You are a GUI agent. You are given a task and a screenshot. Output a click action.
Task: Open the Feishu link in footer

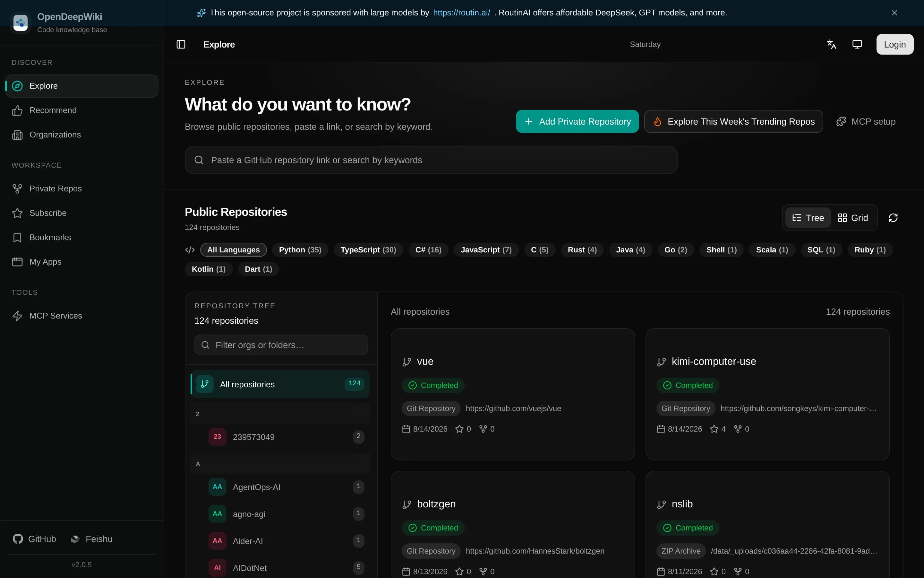[x=92, y=539]
